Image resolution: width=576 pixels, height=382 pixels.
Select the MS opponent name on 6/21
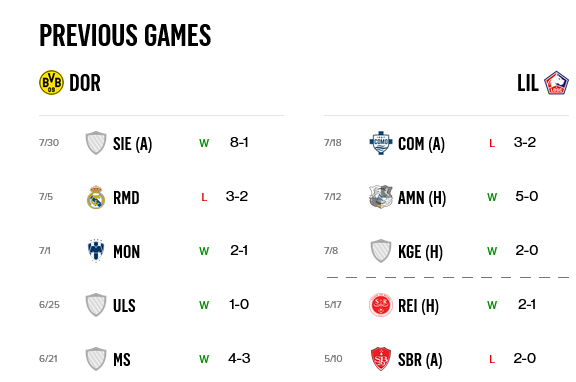click(122, 360)
